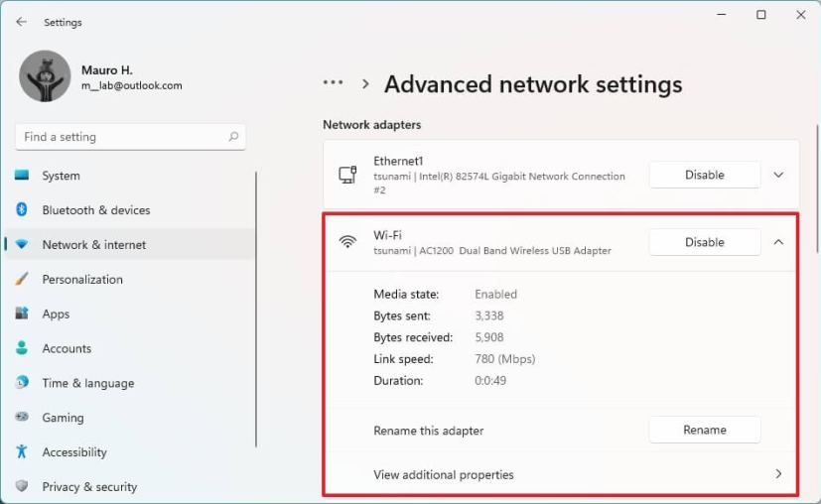821x504 pixels.
Task: Click the Ethernet1 adapter icon
Action: (347, 176)
